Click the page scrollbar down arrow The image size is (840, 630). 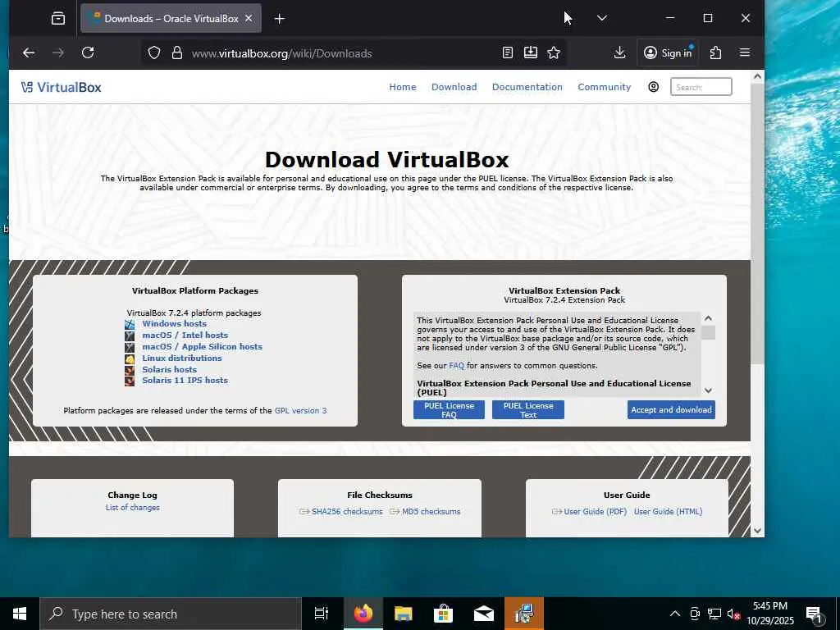point(757,531)
